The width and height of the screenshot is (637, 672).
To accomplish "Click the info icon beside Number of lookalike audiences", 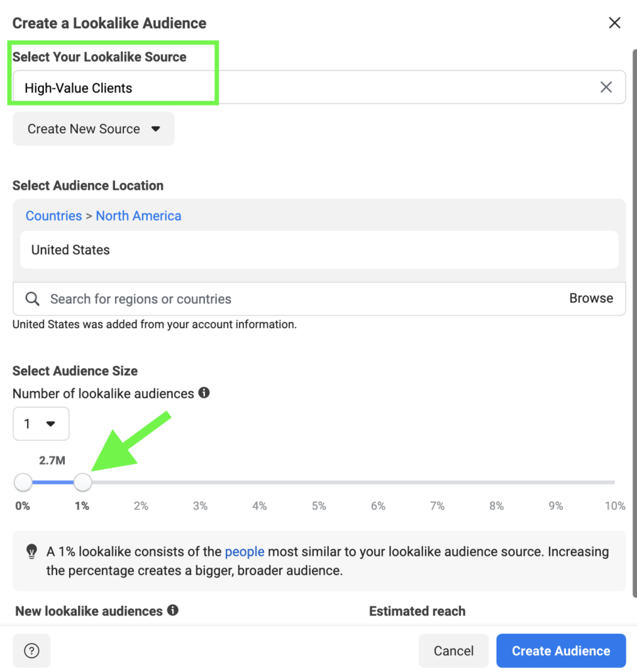I will click(x=204, y=393).
